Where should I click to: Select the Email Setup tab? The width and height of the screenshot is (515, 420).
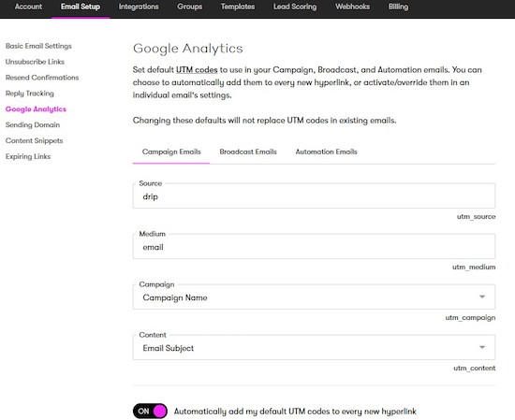pos(81,7)
